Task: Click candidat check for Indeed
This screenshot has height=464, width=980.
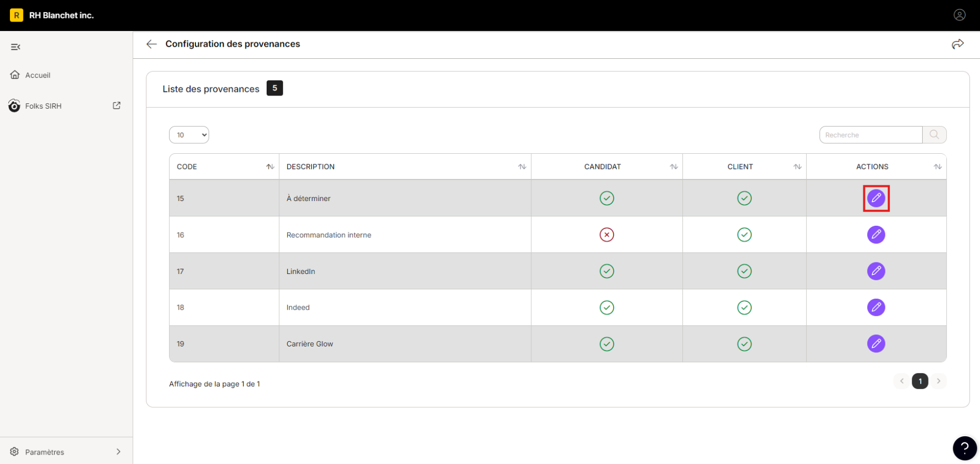Action: [607, 308]
